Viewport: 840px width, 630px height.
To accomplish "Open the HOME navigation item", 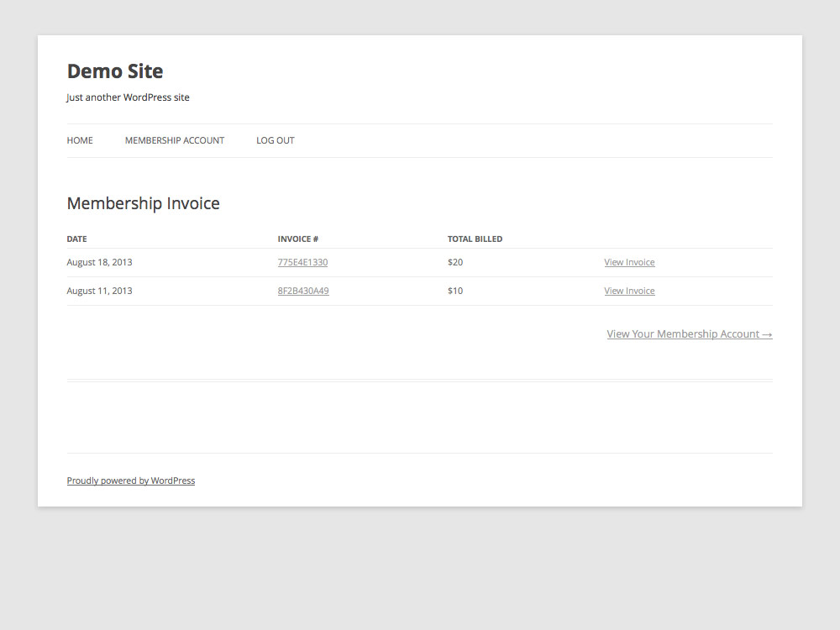I will (80, 140).
